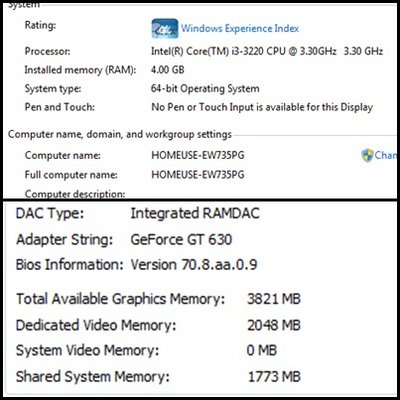Click the Integrated RAMDAC DAC type value
This screenshot has width=400, height=400.
[195, 214]
